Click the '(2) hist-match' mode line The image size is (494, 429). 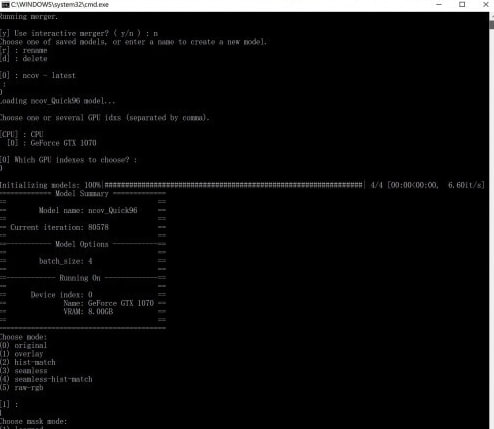click(x=28, y=362)
